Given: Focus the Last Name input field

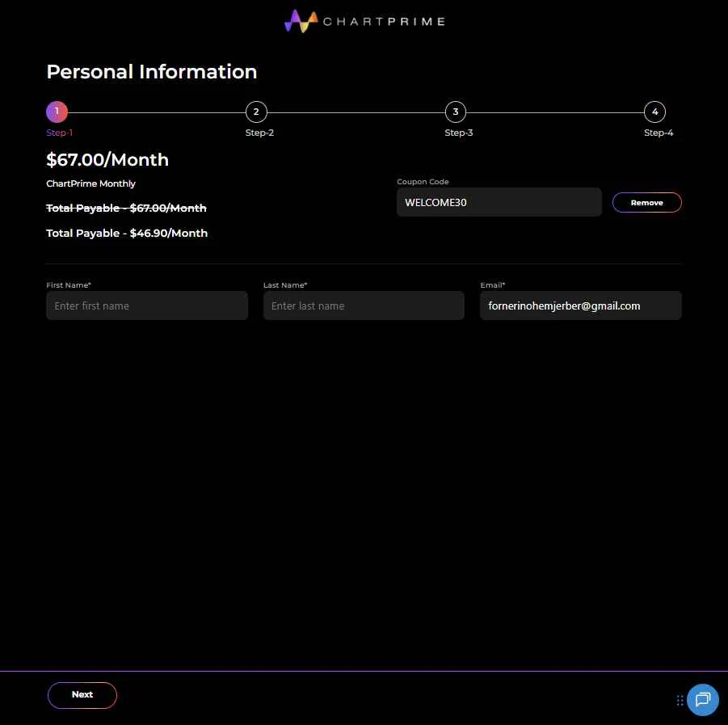Looking at the screenshot, I should [364, 306].
